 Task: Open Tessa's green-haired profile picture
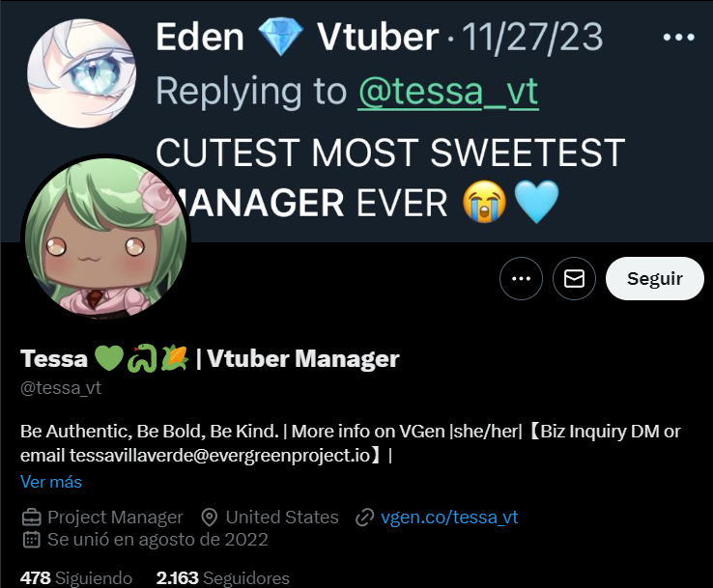pos(105,238)
